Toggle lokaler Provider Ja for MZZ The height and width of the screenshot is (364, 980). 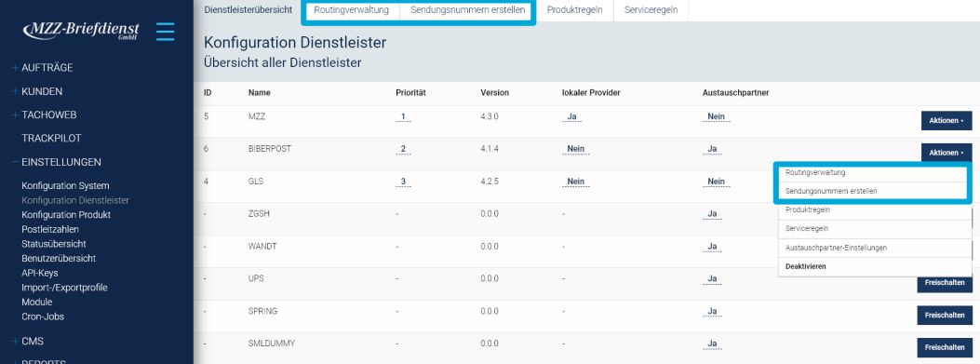coord(571,117)
